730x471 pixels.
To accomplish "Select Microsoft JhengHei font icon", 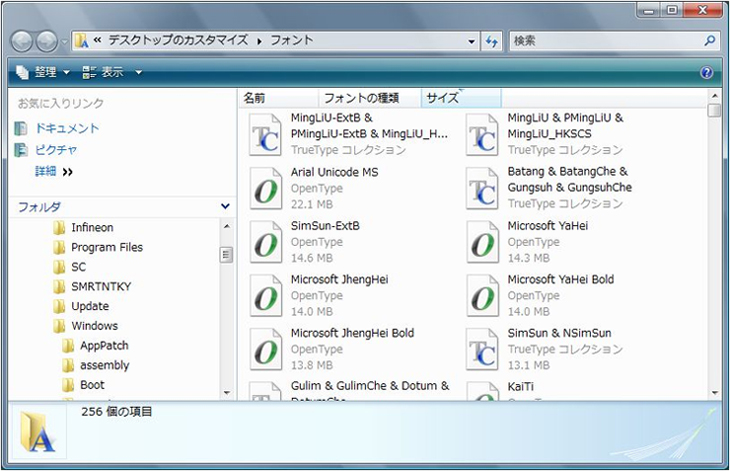I will click(x=265, y=296).
